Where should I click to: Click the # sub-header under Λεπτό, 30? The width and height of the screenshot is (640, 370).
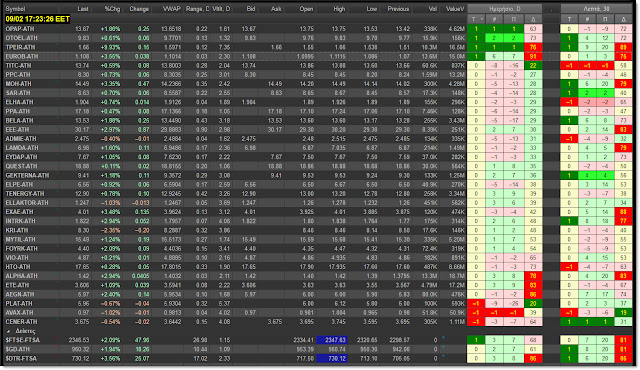tap(587, 19)
